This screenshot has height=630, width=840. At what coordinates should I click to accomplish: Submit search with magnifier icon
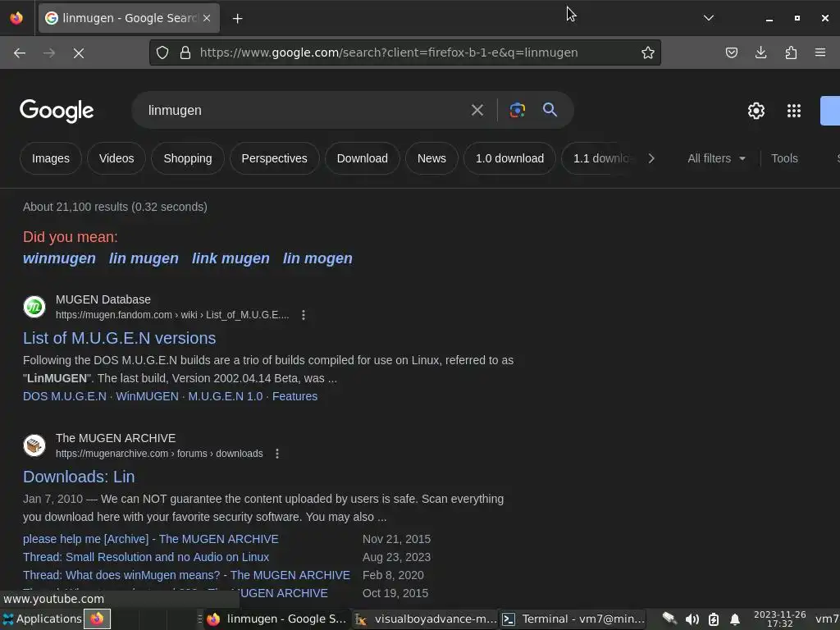tap(550, 110)
